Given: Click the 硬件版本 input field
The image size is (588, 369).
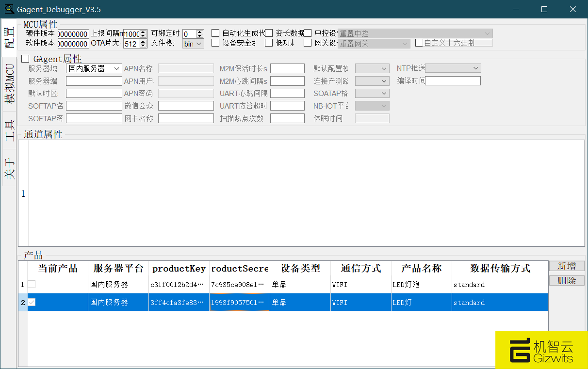Looking at the screenshot, I should click(73, 34).
